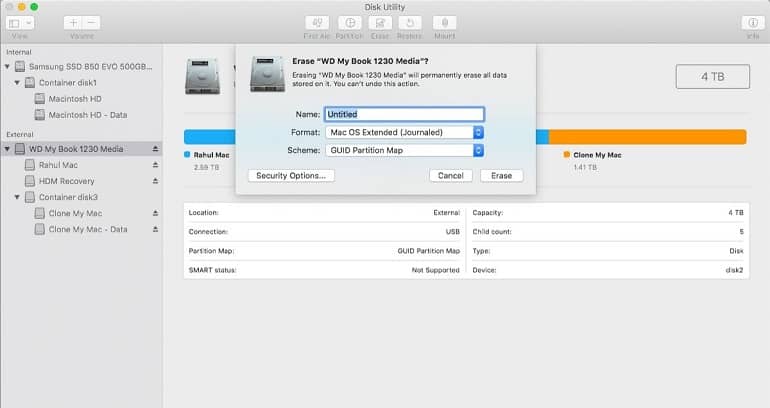Show disk Info from toolbar
Viewport: 770px width, 408px height.
(753, 23)
